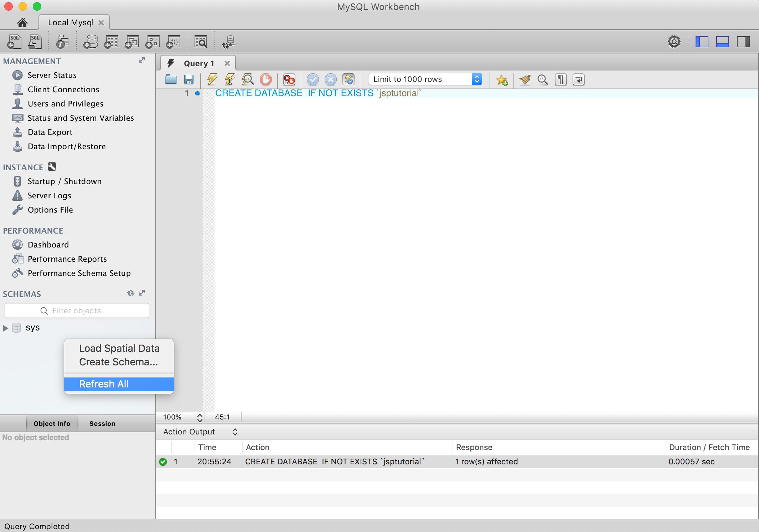Image resolution: width=759 pixels, height=532 pixels.
Task: Create new function toolbar icon
Action: click(x=173, y=42)
